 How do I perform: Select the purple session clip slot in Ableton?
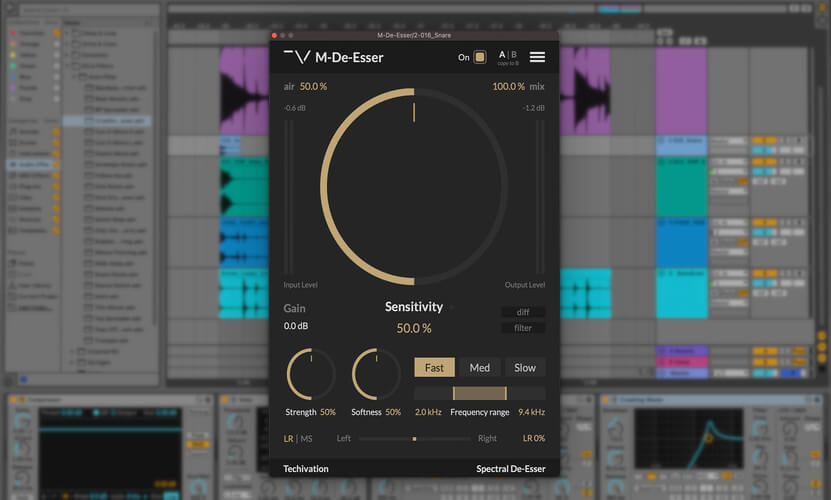(681, 91)
